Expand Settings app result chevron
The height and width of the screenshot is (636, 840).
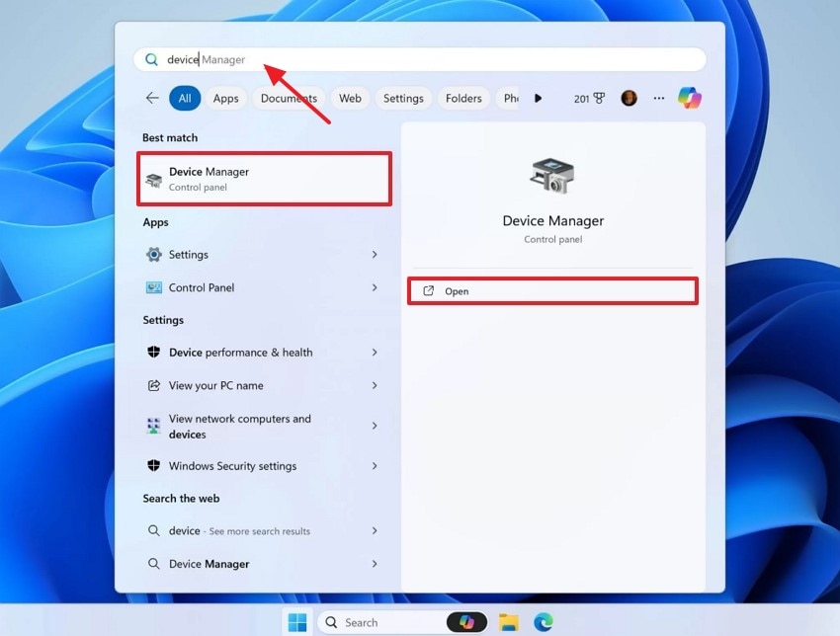[x=375, y=254]
